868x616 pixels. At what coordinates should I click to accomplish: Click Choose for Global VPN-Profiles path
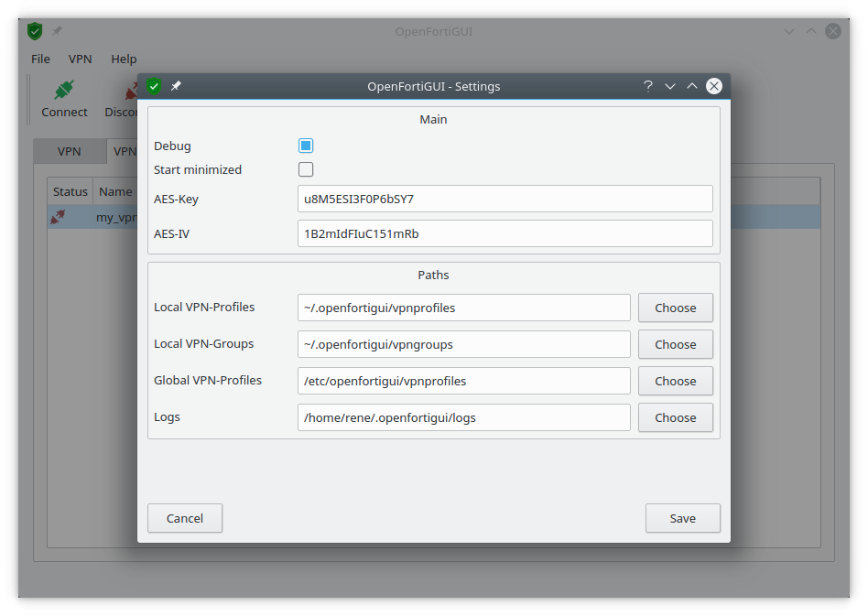[x=676, y=381]
